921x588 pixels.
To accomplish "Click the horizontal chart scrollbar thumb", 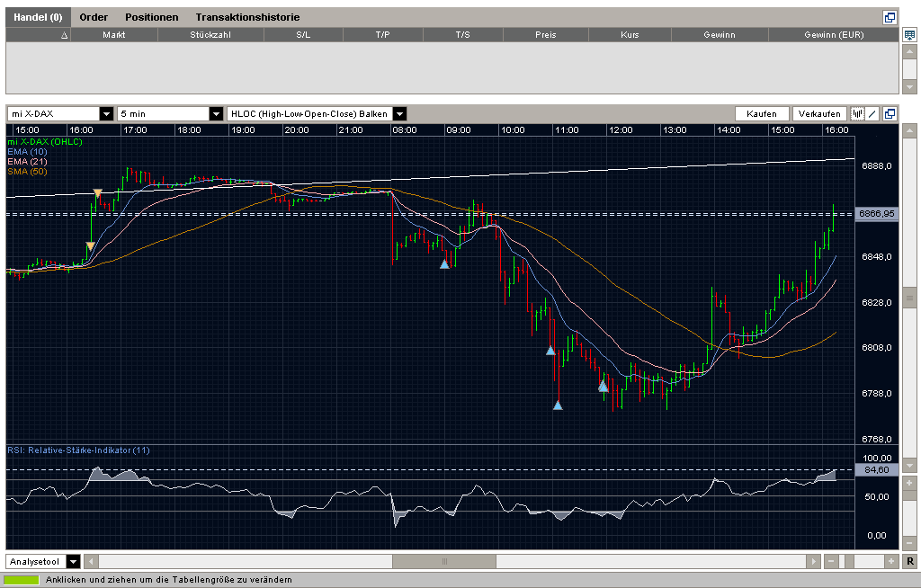I will pyautogui.click(x=444, y=562).
